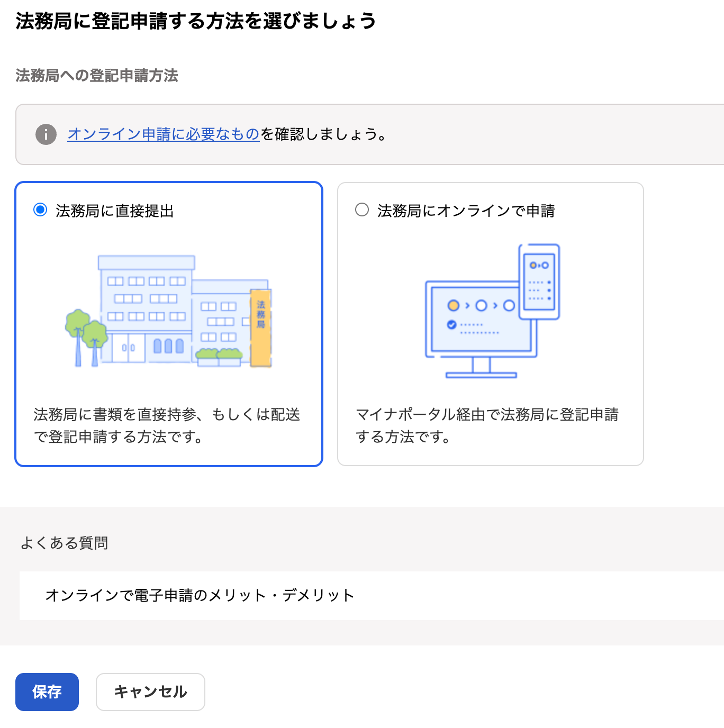The height and width of the screenshot is (728, 724).
Task: Click the キャンセル button
Action: coord(150,692)
